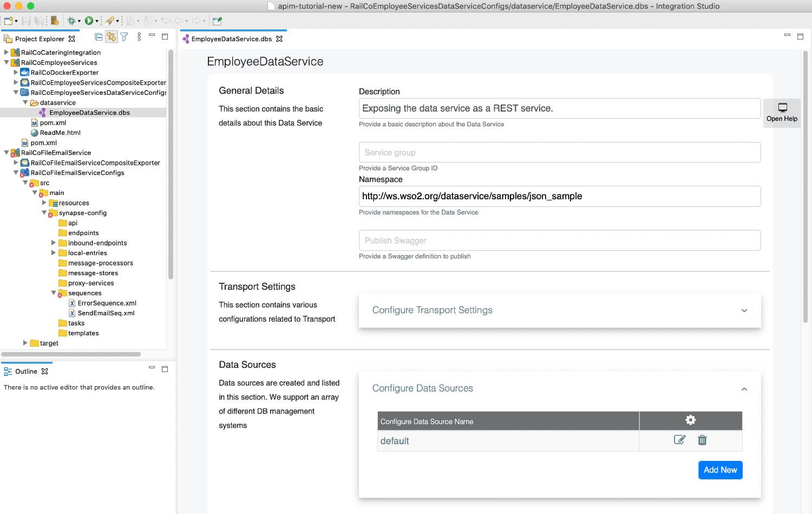Collapse All items in Project Explorer

tap(99, 36)
